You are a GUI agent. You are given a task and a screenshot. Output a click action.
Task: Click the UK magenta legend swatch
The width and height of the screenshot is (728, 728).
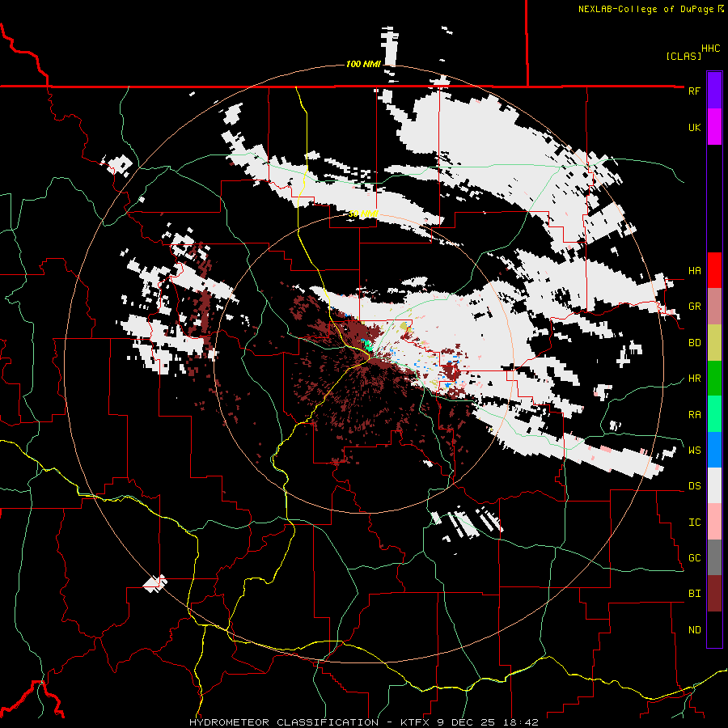click(x=714, y=127)
